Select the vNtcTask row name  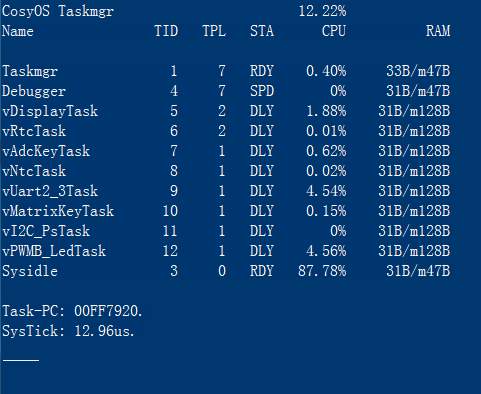click(34, 171)
